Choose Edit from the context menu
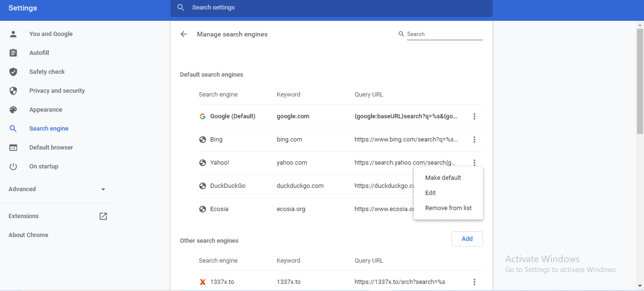Screen dimensions: 644x291 click(448, 193)
